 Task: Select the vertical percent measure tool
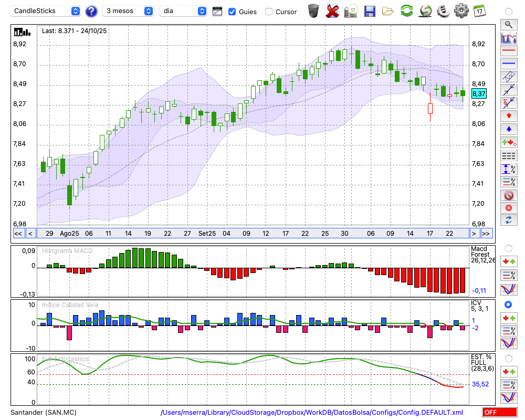pyautogui.click(x=509, y=169)
